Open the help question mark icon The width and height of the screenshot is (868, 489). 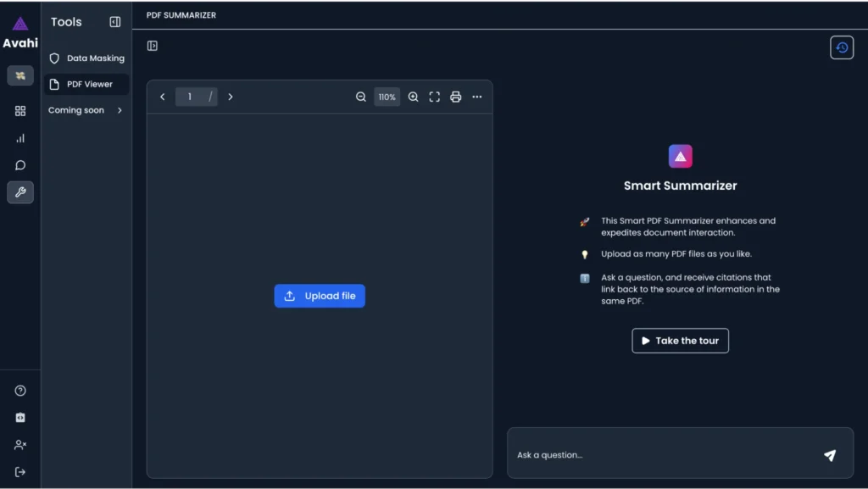(x=20, y=391)
